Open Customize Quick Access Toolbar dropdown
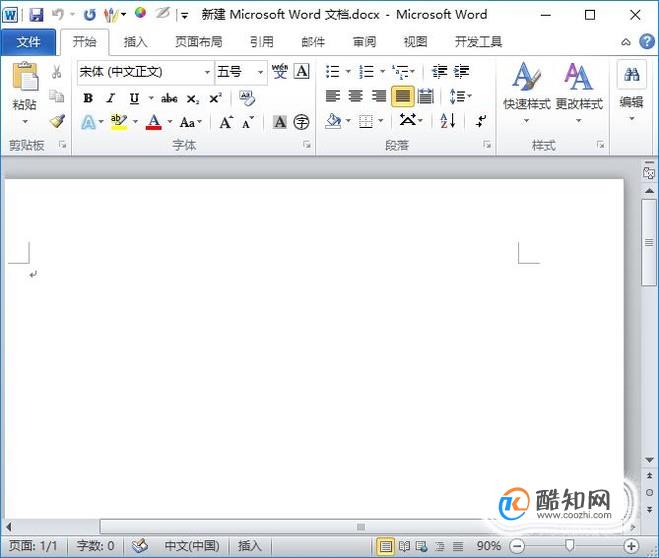The image size is (659, 558). (x=185, y=16)
